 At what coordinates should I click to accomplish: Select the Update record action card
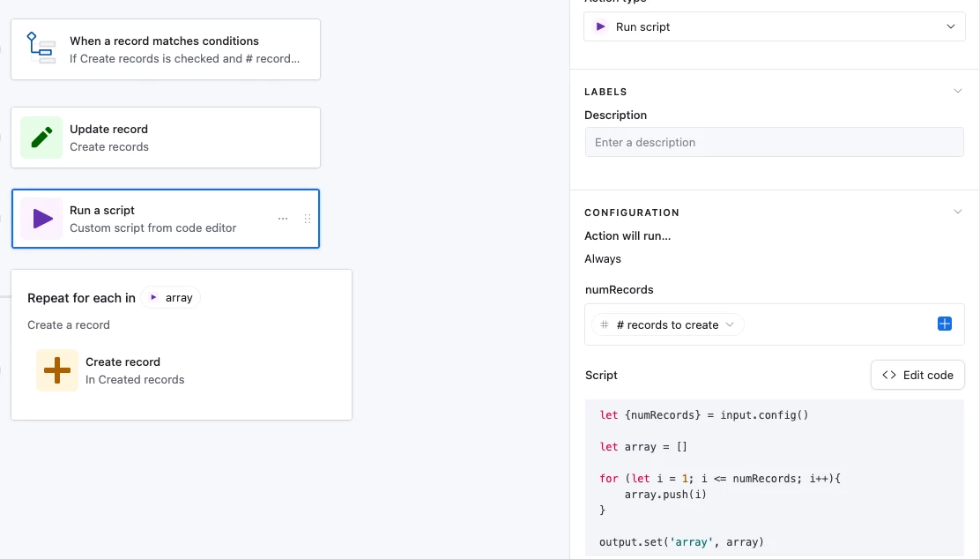click(184, 138)
